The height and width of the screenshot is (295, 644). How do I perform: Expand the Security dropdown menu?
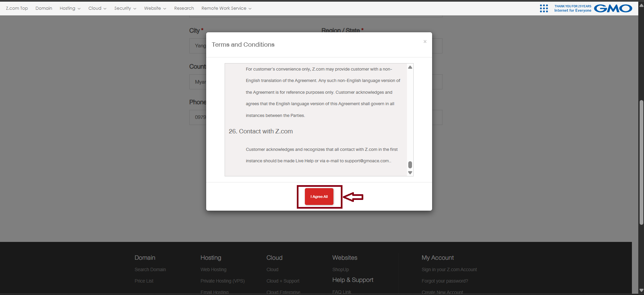[x=125, y=8]
